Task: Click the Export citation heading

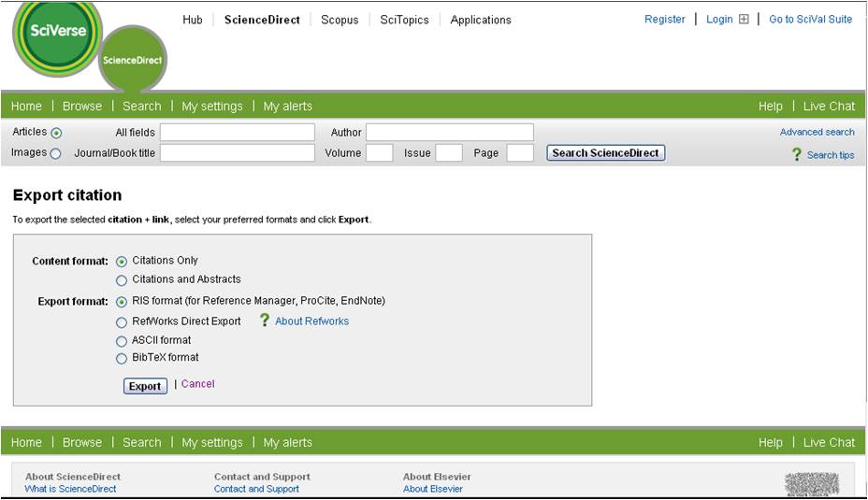Action: [67, 195]
